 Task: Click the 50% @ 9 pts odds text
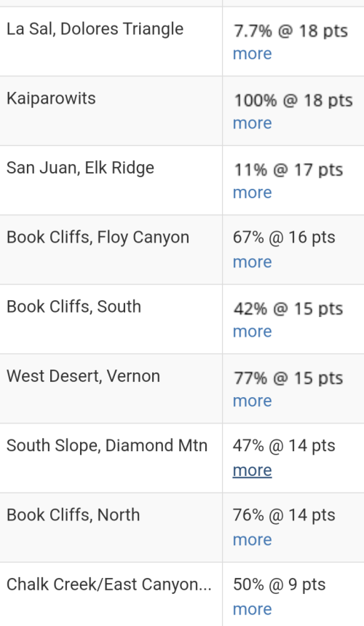click(280, 585)
